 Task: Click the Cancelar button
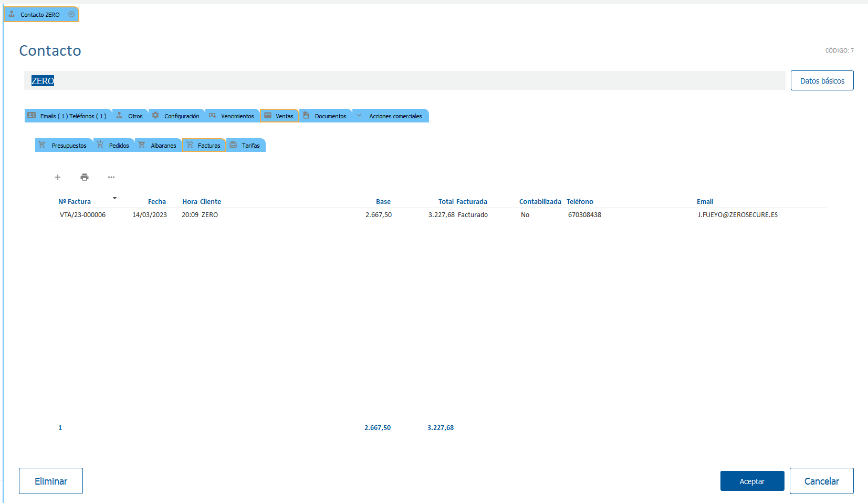[821, 481]
